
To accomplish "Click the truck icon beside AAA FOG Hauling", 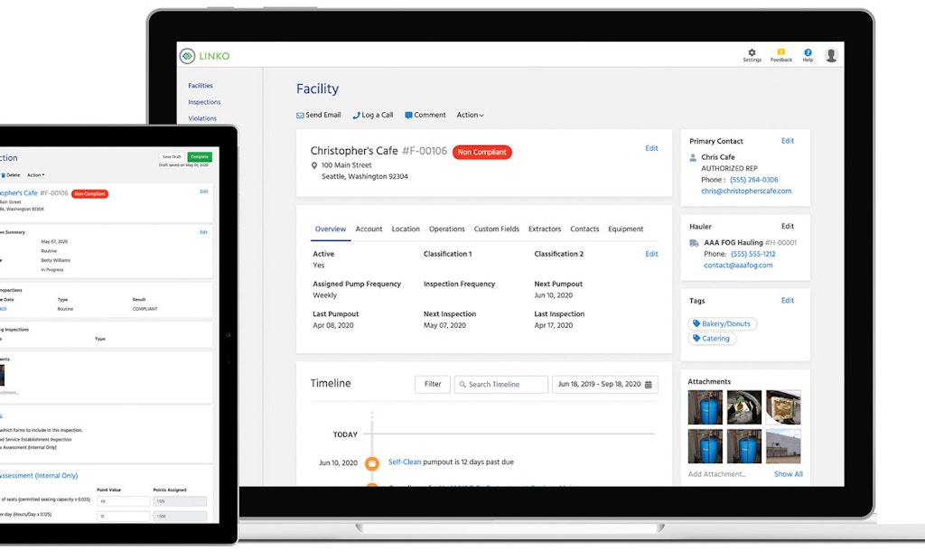I will tap(695, 243).
